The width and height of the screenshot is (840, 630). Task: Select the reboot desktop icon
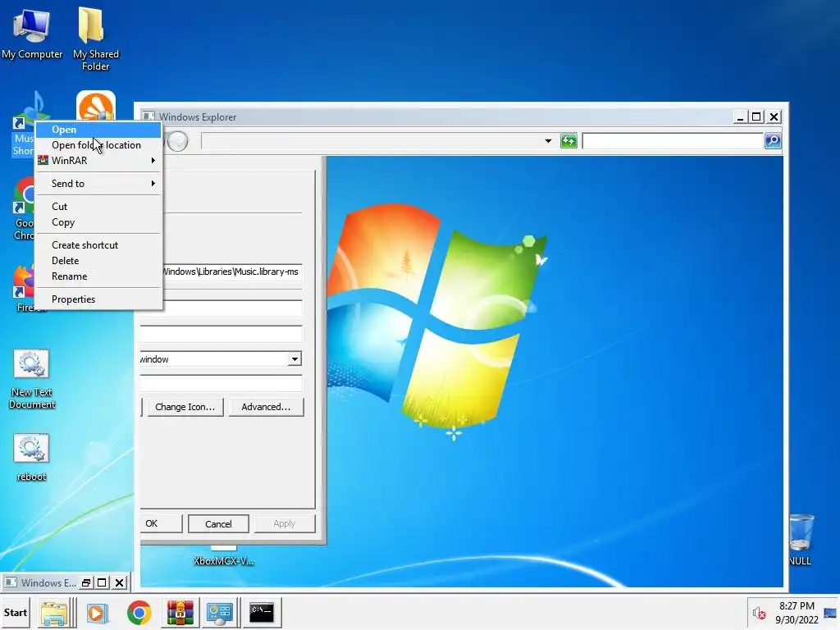point(32,457)
